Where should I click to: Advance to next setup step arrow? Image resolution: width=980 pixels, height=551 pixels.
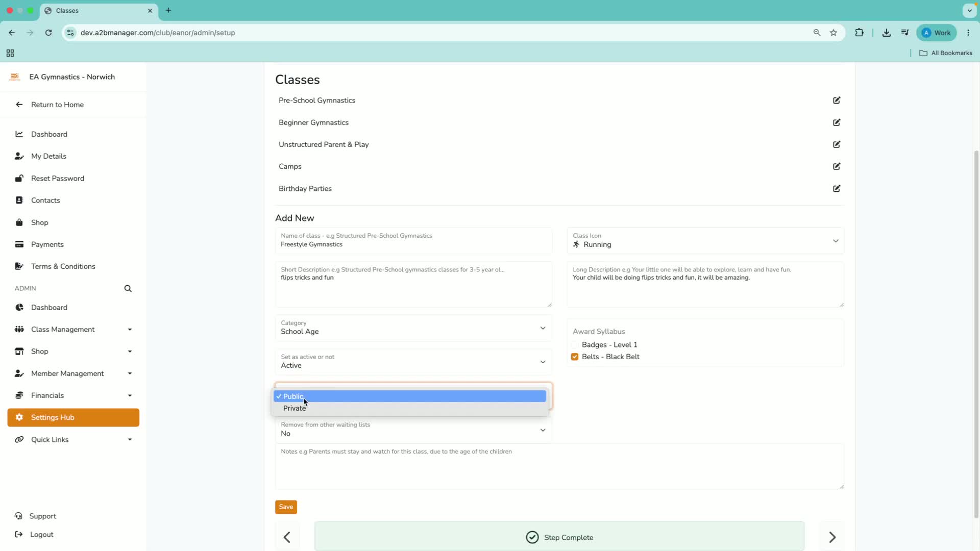[x=832, y=537]
